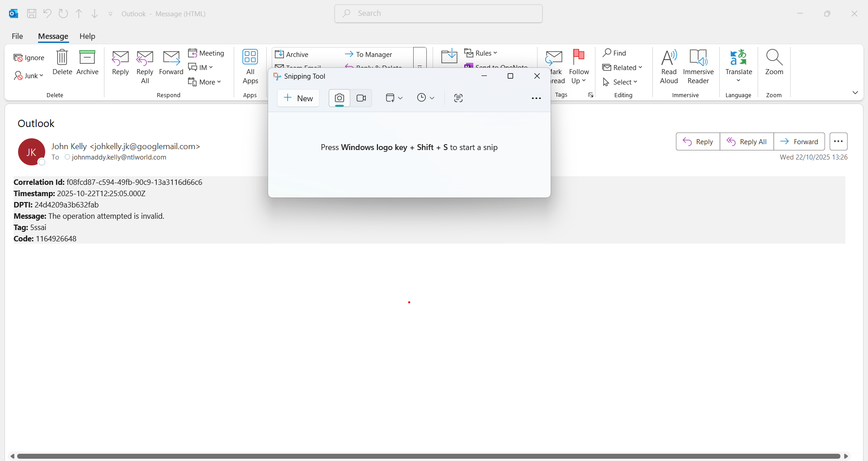Start Read Aloud
The height and width of the screenshot is (461, 868).
point(669,67)
